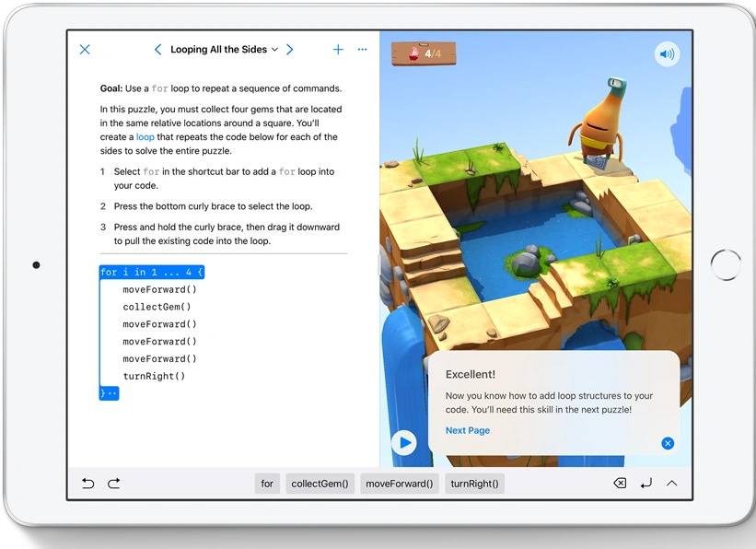Tap the Byte character in the scene
Image resolution: width=756 pixels, height=549 pixels.
(599, 122)
